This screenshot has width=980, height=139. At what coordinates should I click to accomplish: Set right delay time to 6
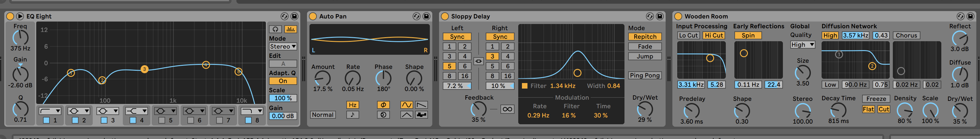pyautogui.click(x=507, y=66)
